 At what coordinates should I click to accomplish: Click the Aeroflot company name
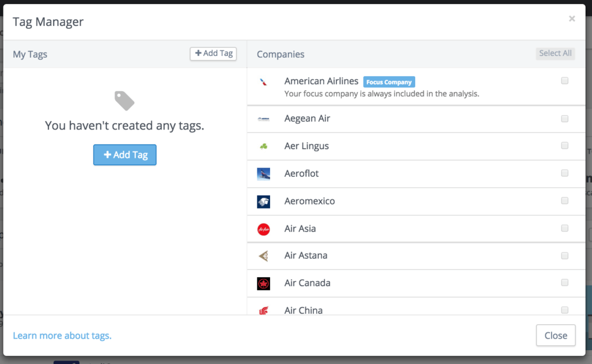click(x=301, y=173)
